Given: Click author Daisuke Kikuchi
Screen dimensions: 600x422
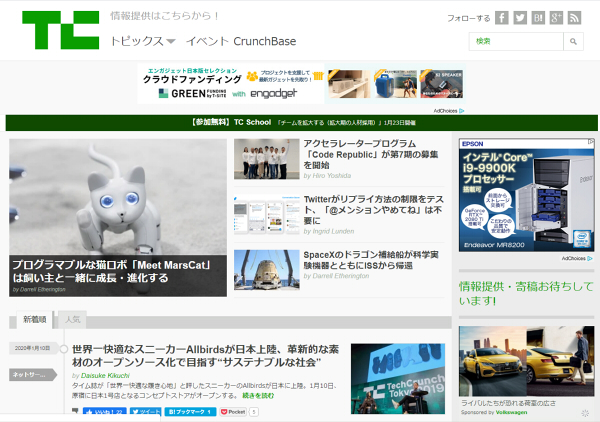Looking at the screenshot, I should [x=105, y=375].
